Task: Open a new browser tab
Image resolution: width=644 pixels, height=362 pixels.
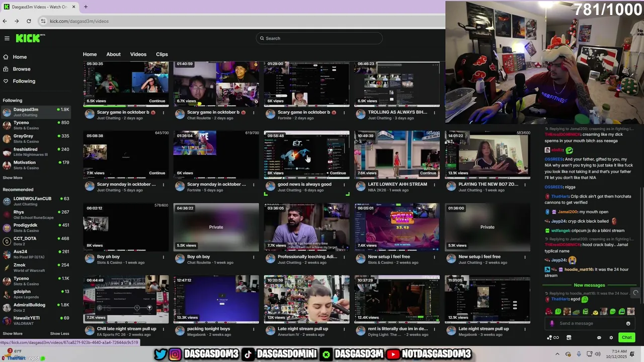Action: coord(86,7)
